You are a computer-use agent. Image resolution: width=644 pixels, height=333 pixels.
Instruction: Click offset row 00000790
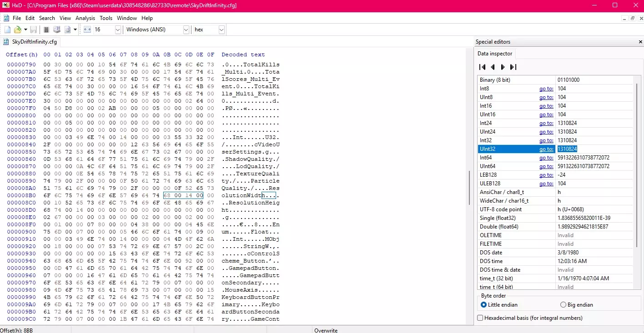tap(21, 65)
